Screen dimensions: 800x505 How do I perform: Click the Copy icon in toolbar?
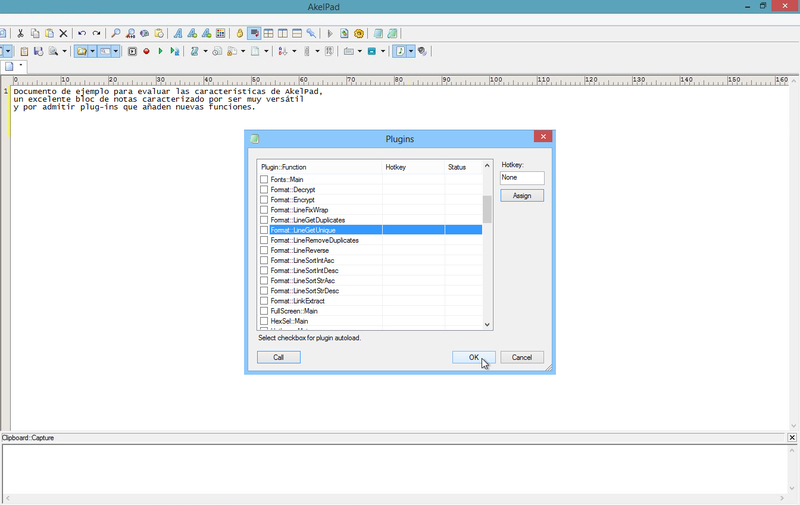pos(35,34)
